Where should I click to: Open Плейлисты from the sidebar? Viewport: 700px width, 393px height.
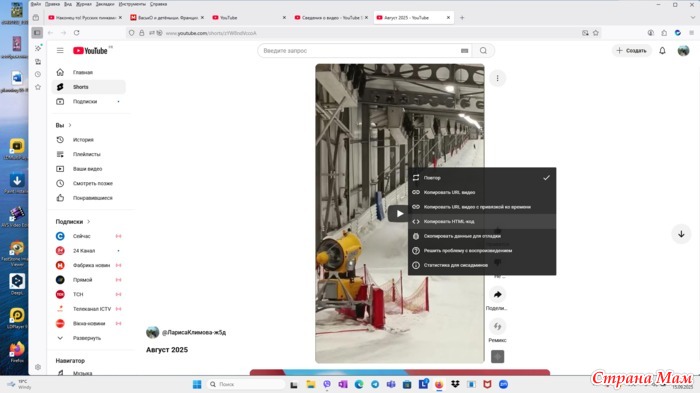point(88,154)
